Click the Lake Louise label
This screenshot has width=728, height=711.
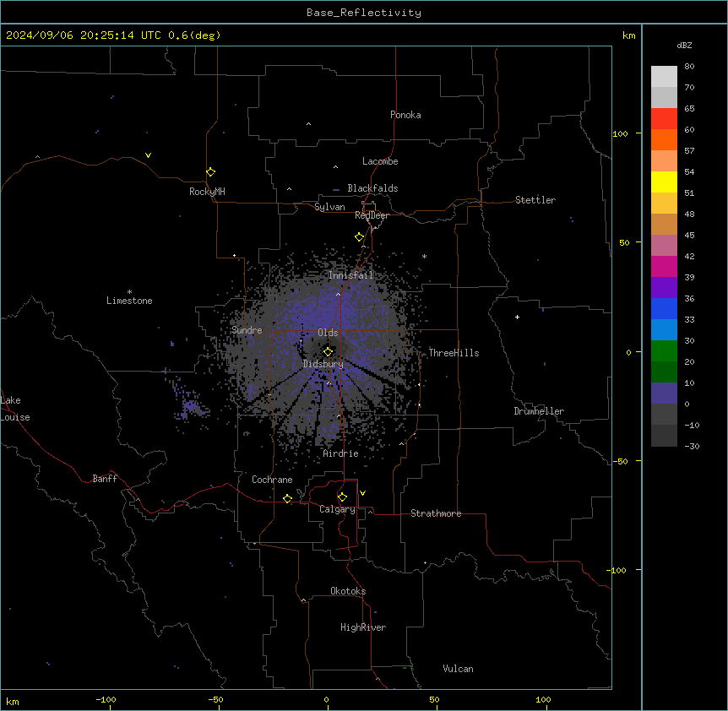[x=15, y=409]
